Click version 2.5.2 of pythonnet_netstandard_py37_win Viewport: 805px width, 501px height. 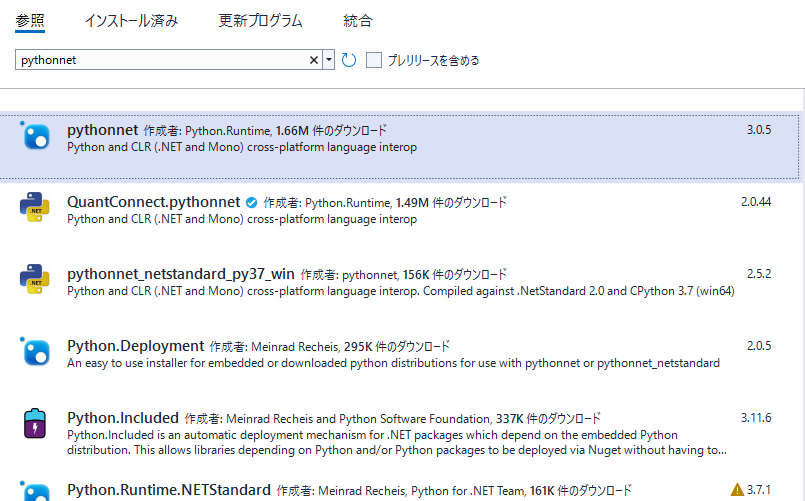coord(759,274)
